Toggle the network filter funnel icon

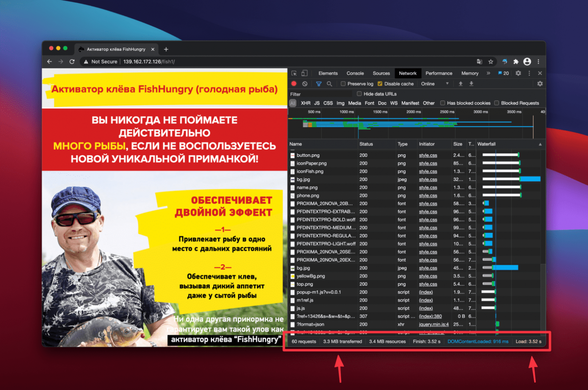pos(318,84)
